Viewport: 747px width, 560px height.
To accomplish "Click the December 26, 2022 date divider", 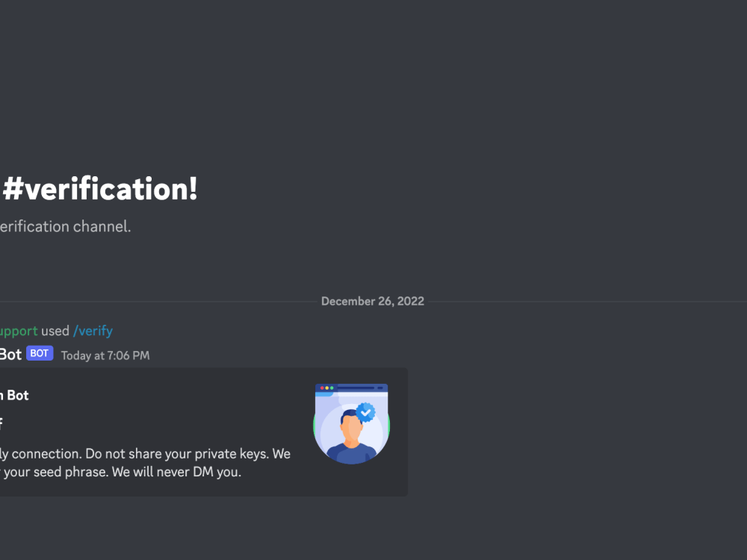I will [372, 301].
